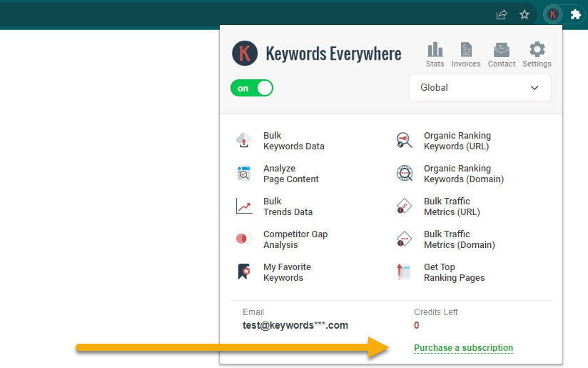588x368 pixels.
Task: Open My Favorite Keywords
Action: tap(288, 272)
